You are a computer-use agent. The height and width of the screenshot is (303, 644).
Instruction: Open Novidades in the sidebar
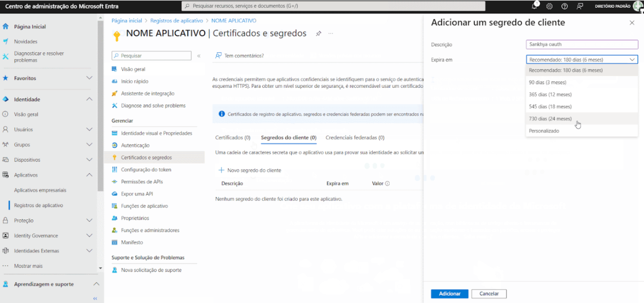click(25, 42)
